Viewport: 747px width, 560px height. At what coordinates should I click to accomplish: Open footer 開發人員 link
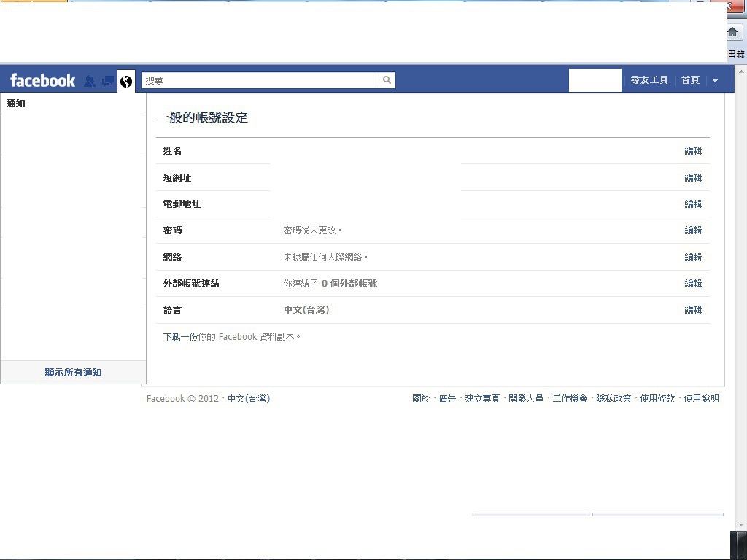click(526, 399)
